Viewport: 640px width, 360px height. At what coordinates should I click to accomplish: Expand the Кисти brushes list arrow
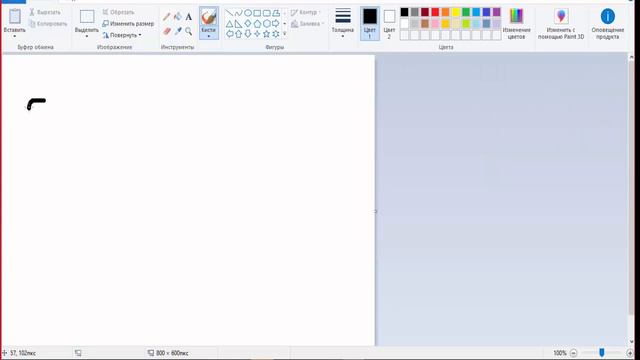pos(209,36)
